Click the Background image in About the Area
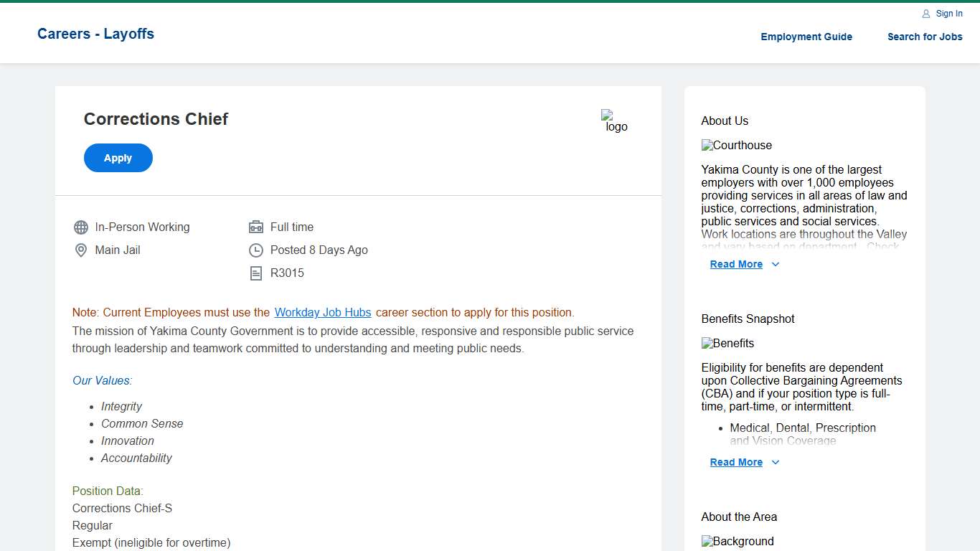 pyautogui.click(x=738, y=542)
